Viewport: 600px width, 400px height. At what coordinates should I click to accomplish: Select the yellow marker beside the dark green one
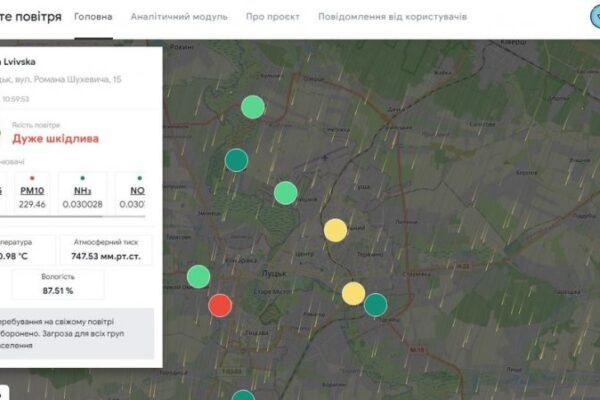click(353, 293)
